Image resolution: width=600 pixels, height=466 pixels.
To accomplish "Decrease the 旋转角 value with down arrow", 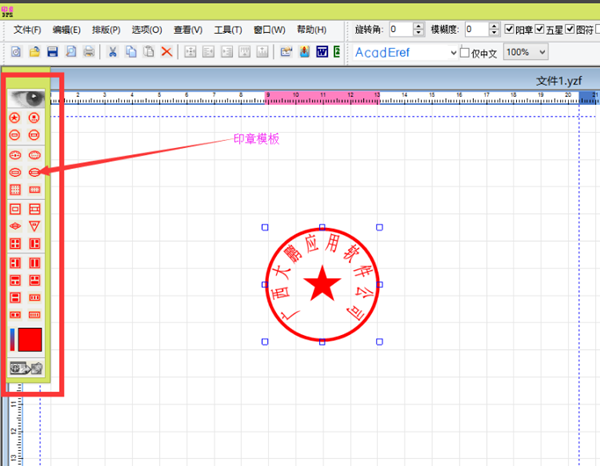I will [419, 33].
